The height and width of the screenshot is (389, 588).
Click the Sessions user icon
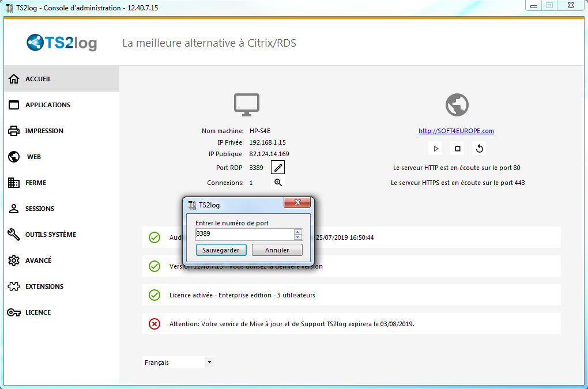[x=14, y=209]
